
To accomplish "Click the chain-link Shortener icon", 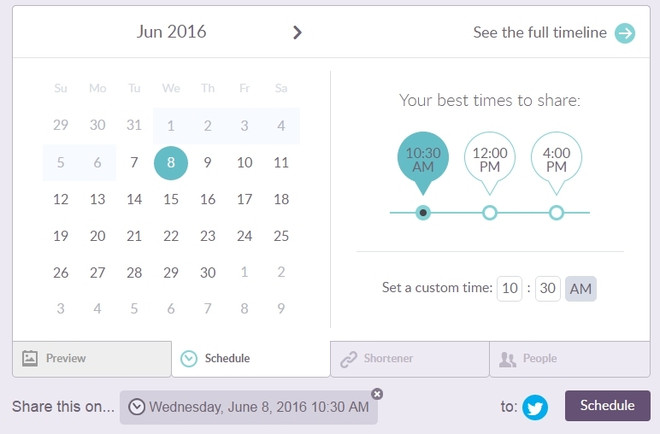I will 349,359.
